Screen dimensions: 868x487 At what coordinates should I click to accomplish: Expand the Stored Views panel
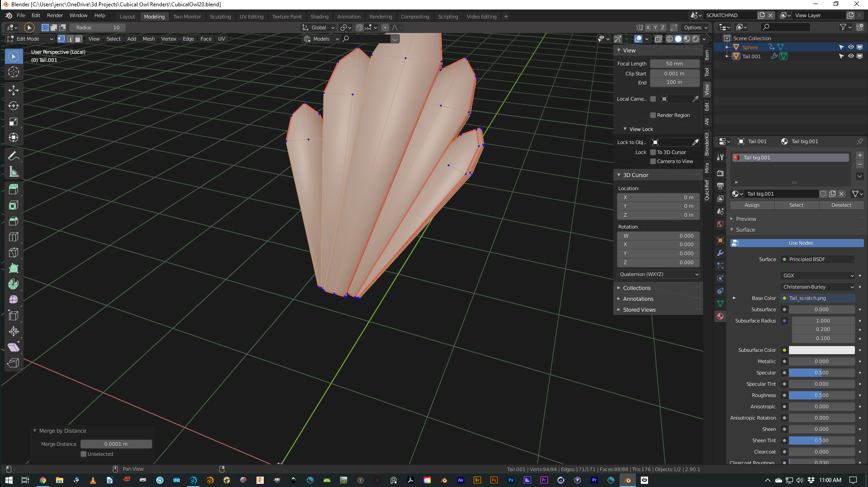[639, 310]
